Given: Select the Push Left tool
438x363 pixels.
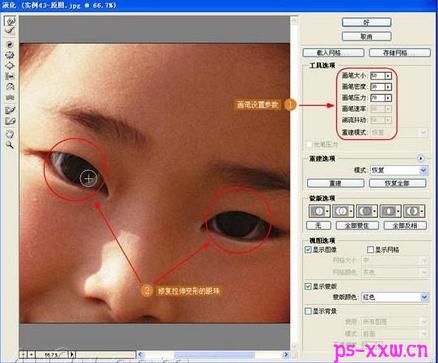Looking at the screenshot, I should coord(10,76).
